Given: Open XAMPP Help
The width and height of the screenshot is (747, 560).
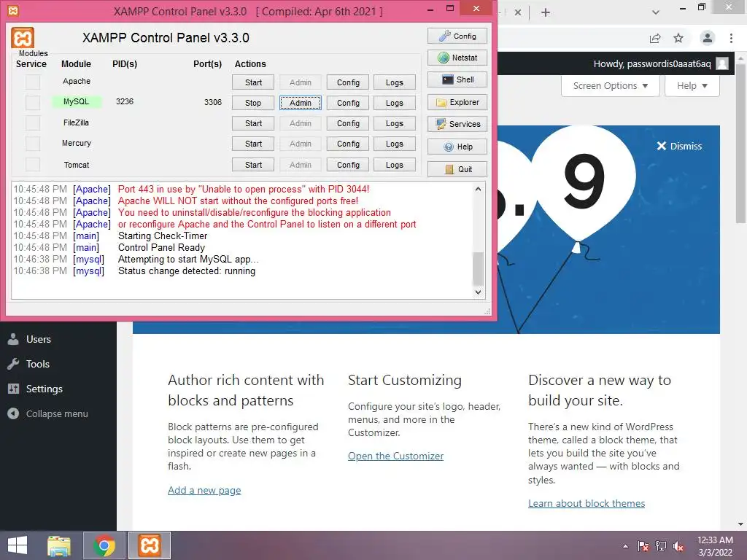Looking at the screenshot, I should (x=457, y=147).
